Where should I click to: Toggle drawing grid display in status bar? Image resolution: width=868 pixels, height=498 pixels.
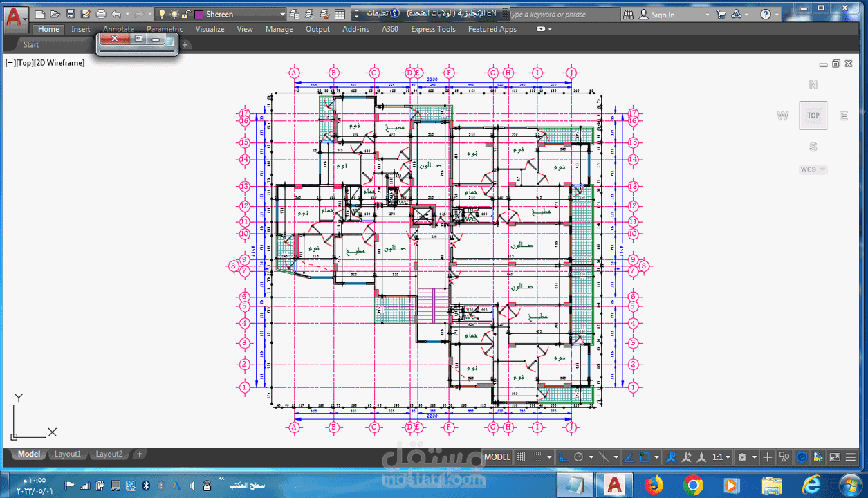point(521,457)
